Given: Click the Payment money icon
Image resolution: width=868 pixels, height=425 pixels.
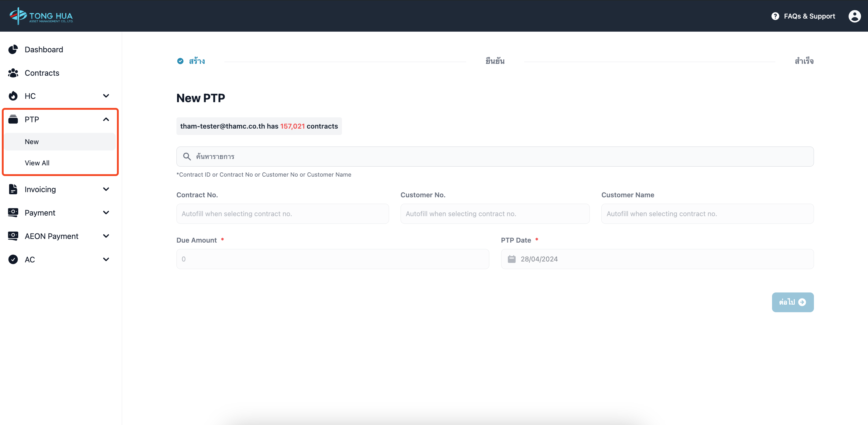Looking at the screenshot, I should tap(13, 212).
